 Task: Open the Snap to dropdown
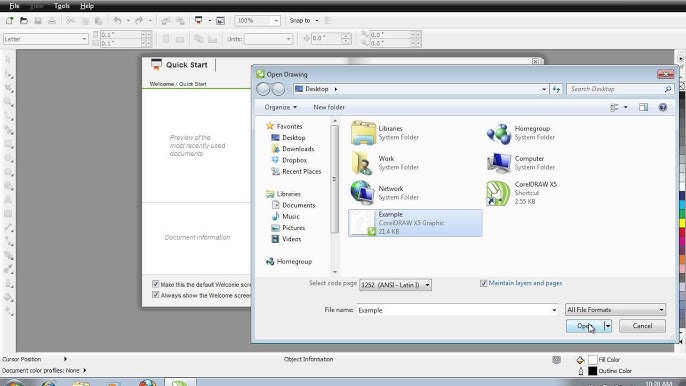tap(317, 21)
